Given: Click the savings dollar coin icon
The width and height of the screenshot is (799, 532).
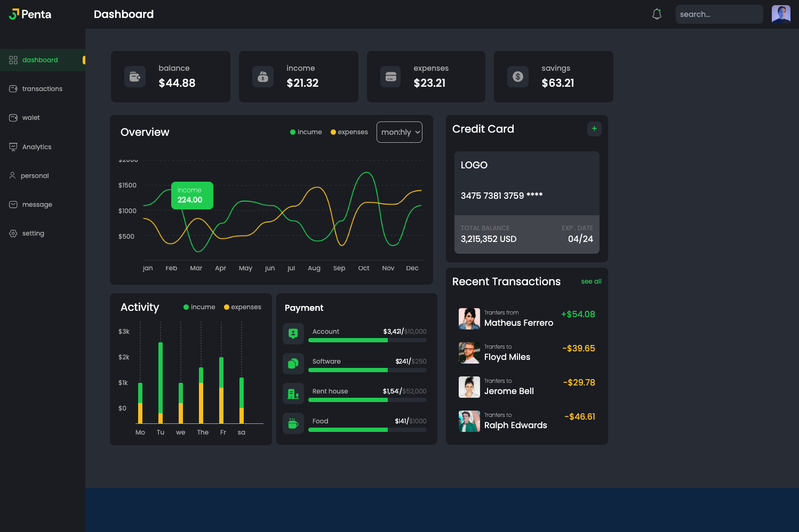Looking at the screenshot, I should coord(518,77).
